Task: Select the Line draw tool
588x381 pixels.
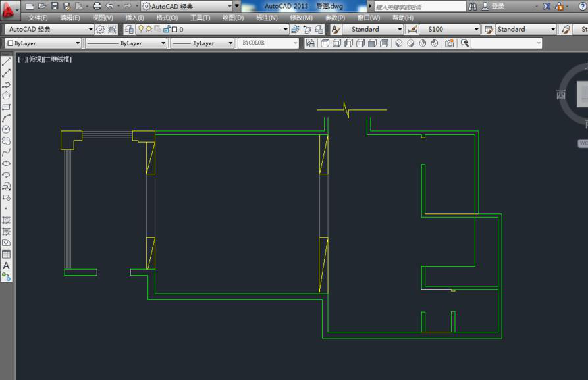Action: click(6, 62)
